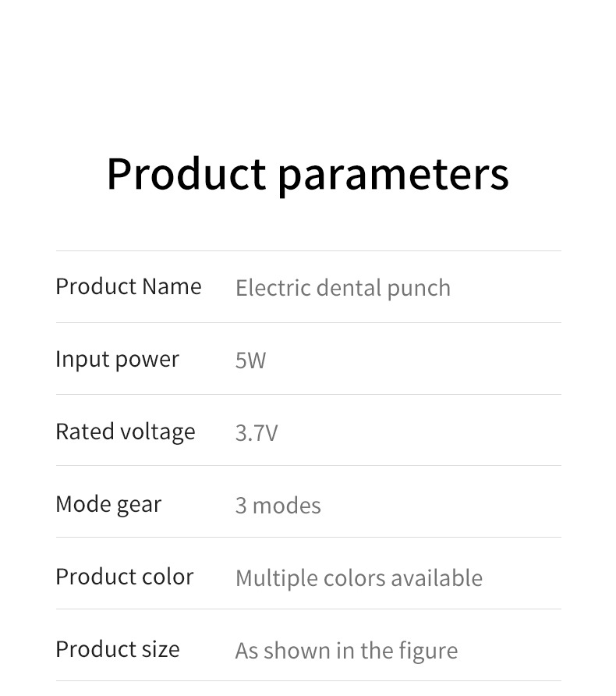Click the word "Product" in the main heading

(x=186, y=173)
